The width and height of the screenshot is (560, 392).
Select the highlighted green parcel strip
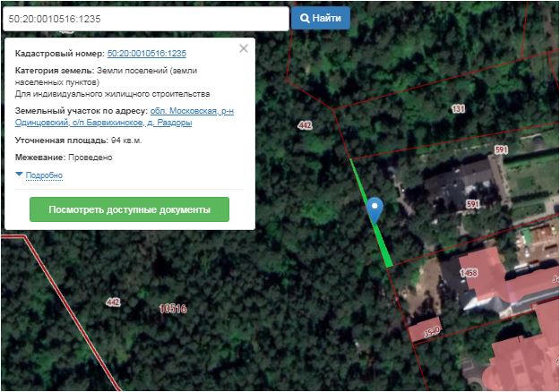(372, 213)
